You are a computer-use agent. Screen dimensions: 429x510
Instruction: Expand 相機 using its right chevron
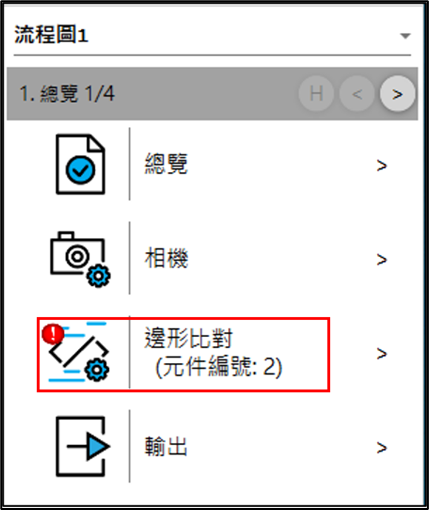click(x=382, y=259)
